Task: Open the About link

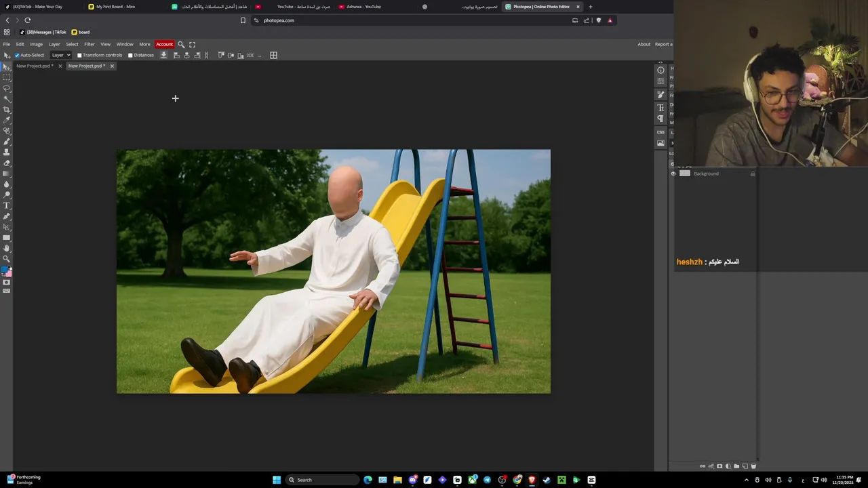Action: coord(644,44)
